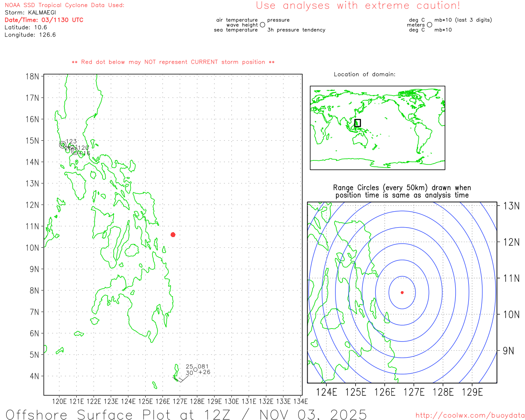Click the '18N' latitude axis label

(x=32, y=77)
